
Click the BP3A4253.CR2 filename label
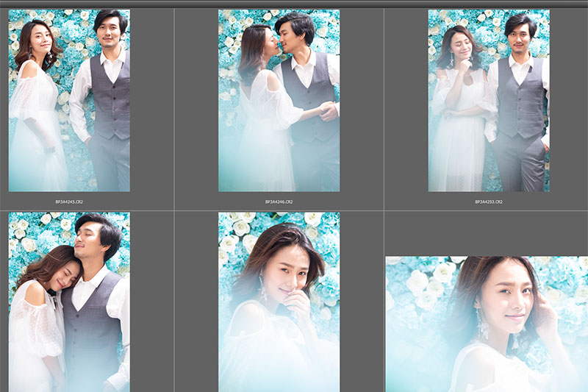489,202
